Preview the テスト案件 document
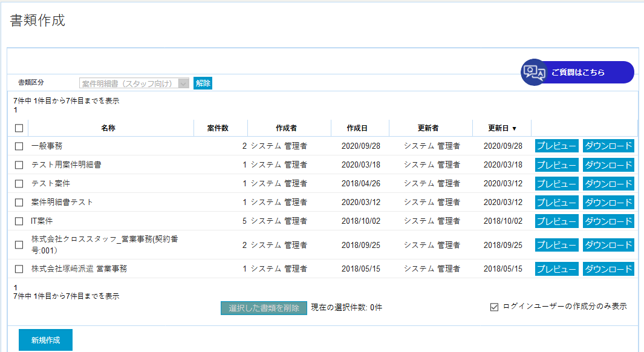 point(556,184)
